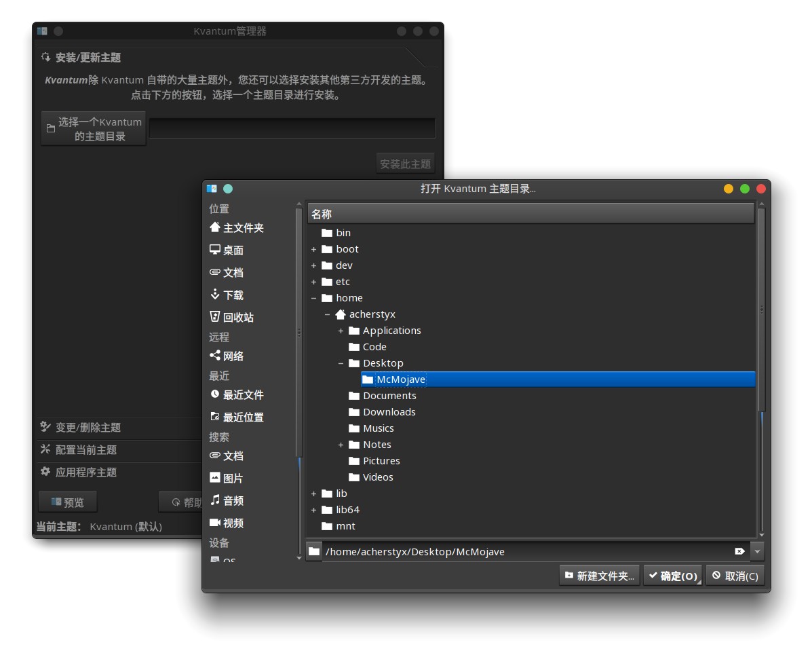Collapse the Desktop folder node

point(341,363)
